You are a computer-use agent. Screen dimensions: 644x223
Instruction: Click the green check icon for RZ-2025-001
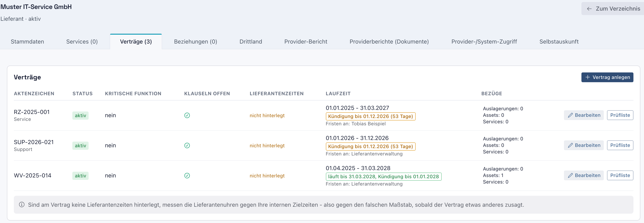pyautogui.click(x=187, y=115)
